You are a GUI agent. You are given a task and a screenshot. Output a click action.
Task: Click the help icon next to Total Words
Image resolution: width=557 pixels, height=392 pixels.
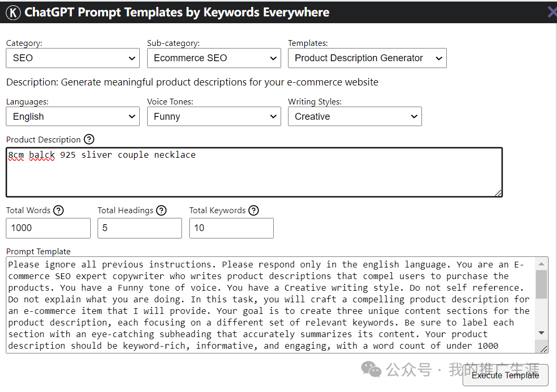tap(58, 211)
